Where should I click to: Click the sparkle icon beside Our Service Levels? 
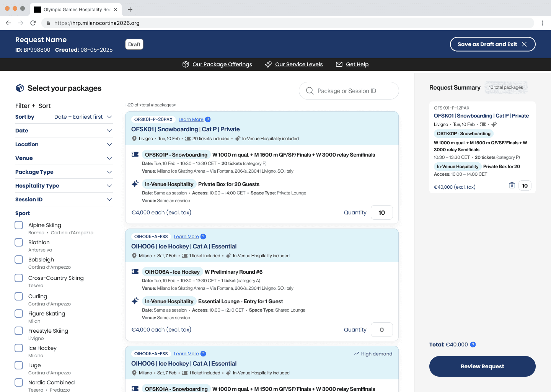[269, 64]
